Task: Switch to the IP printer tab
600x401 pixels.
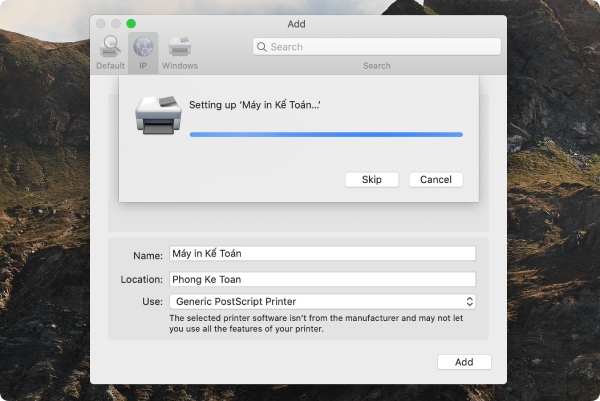Action: point(143,53)
